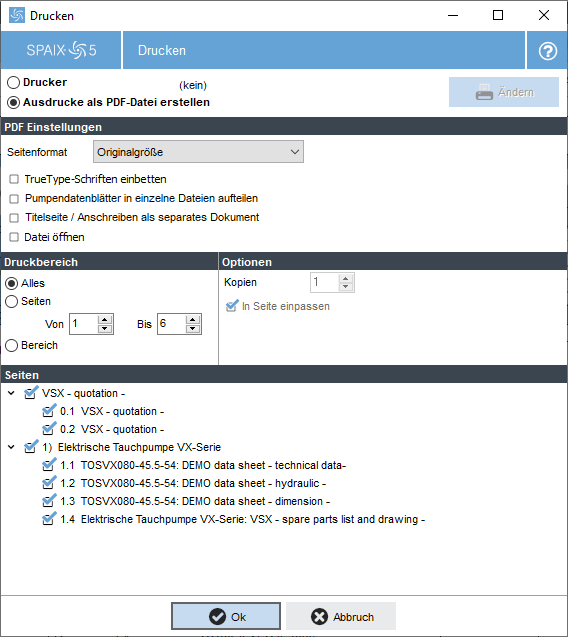The image size is (568, 637).
Task: Uncheck the 0.1 VSX quotation page
Action: click(x=48, y=411)
